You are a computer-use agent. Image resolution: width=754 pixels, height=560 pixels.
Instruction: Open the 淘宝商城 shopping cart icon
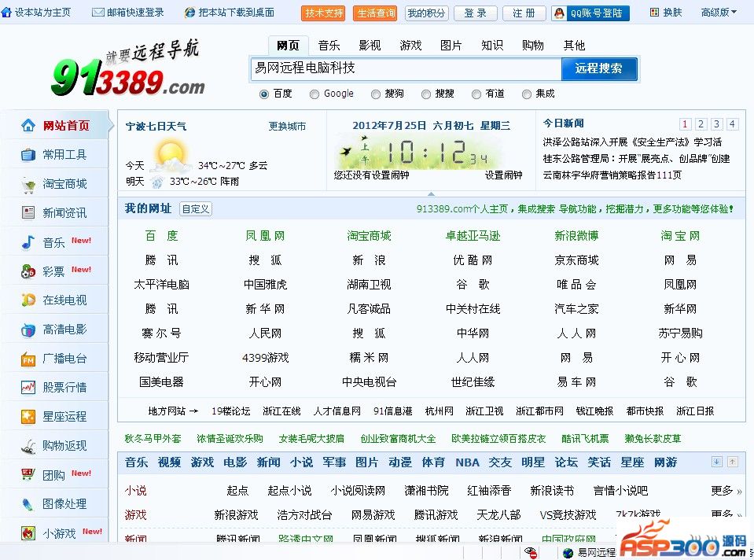click(28, 185)
